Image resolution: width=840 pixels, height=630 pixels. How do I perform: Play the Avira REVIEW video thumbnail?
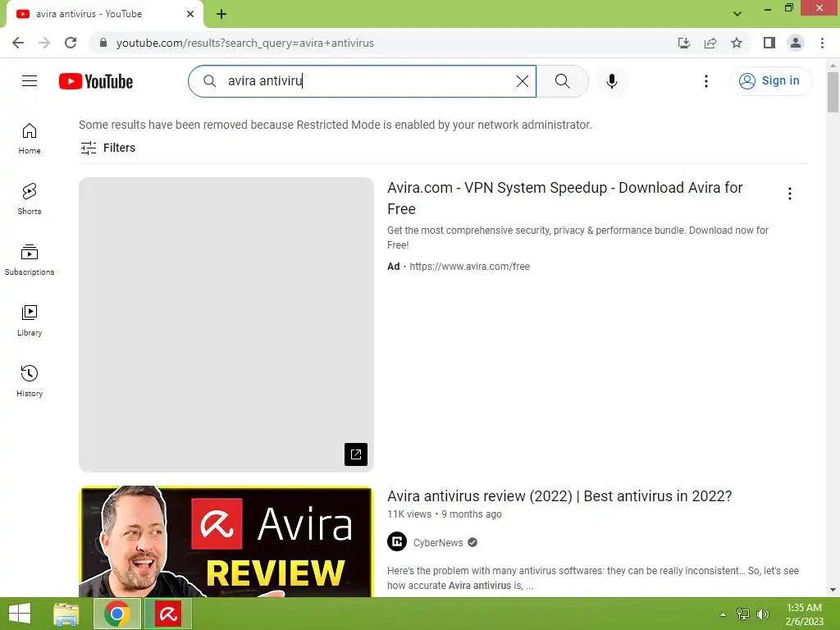[x=226, y=541]
